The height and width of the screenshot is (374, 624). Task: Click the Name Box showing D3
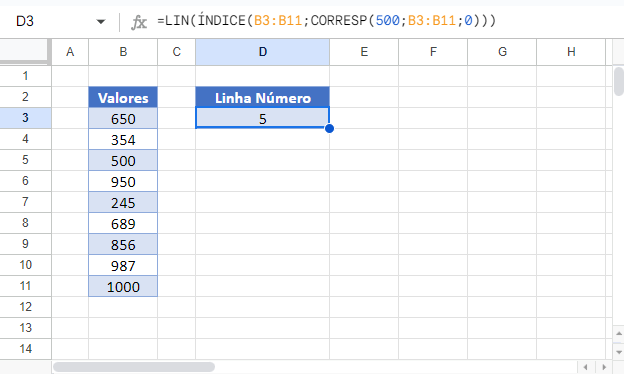pyautogui.click(x=25, y=21)
